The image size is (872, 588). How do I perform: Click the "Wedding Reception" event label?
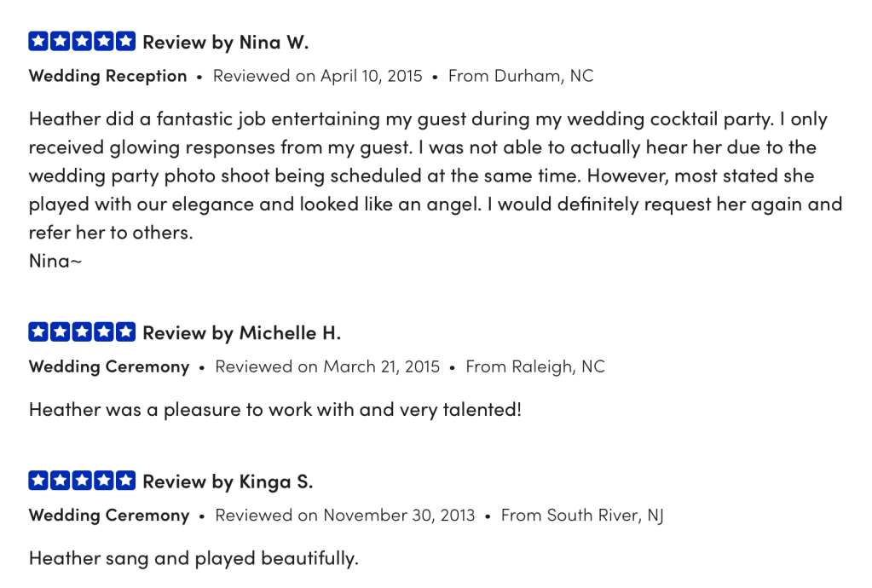107,76
